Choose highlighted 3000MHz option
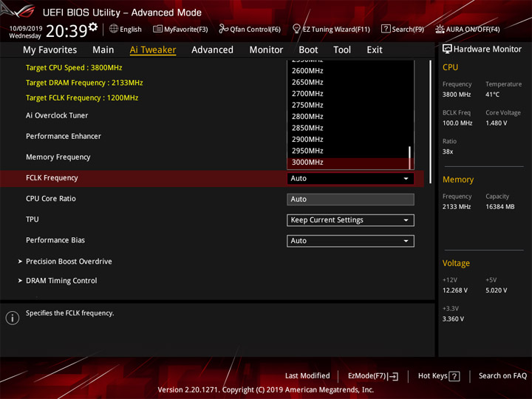 pos(348,163)
